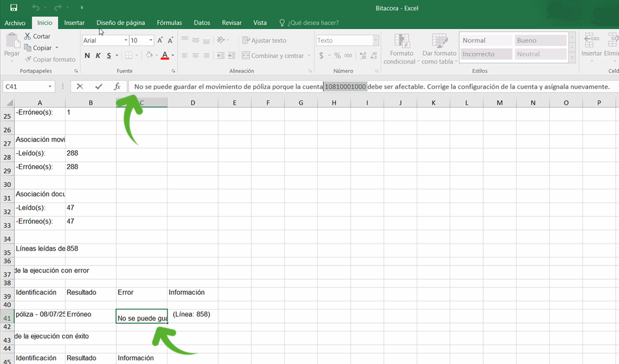This screenshot has height=364, width=619.
Task: Click the insert function fx icon
Action: [117, 87]
